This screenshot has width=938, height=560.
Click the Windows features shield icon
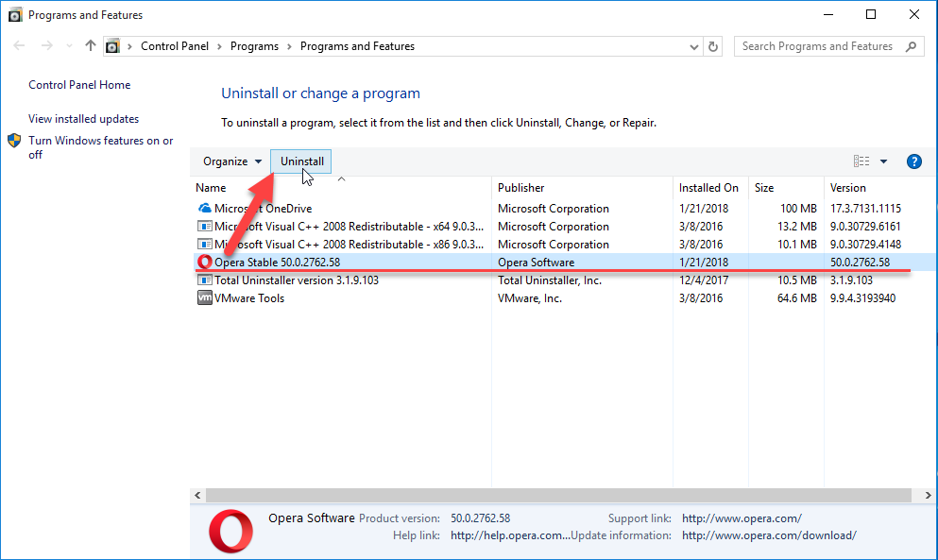14,141
